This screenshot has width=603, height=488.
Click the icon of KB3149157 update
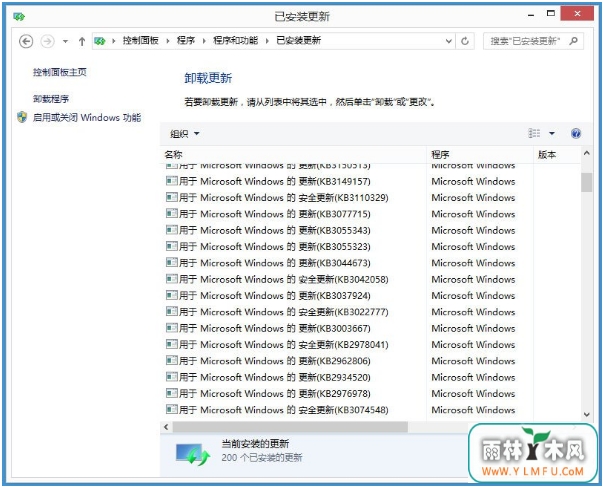coord(172,181)
